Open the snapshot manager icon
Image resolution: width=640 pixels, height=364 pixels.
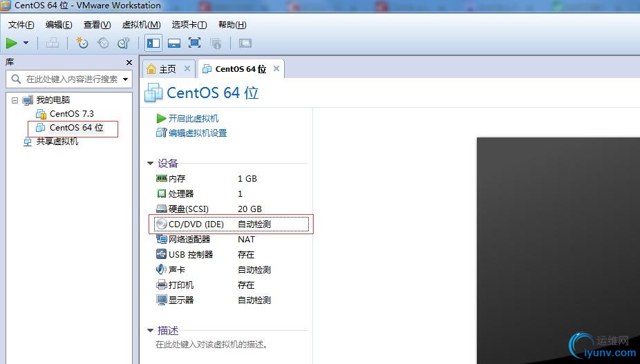coord(123,43)
